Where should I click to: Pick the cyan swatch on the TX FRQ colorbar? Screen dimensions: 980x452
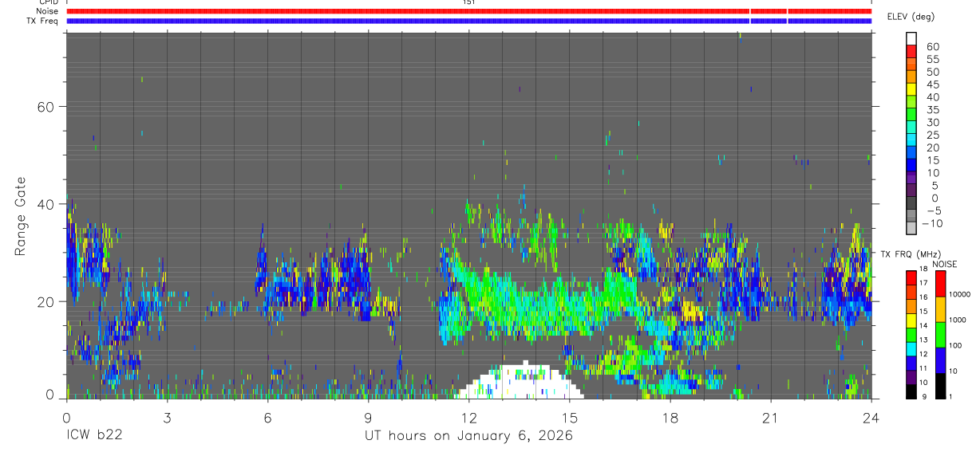click(x=911, y=349)
